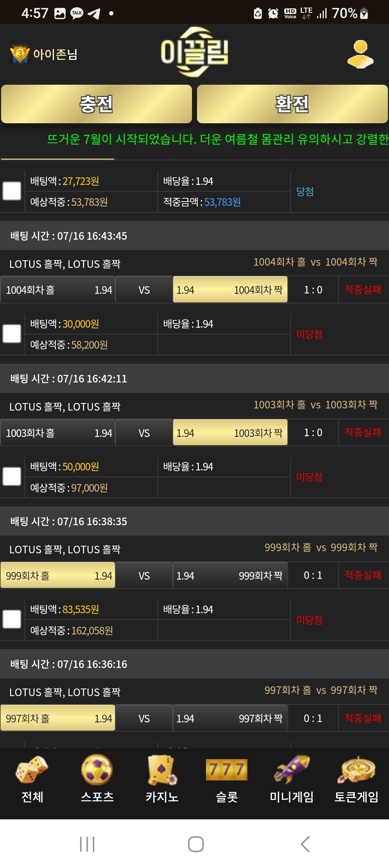This screenshot has height=868, width=389.
Task: Tap the Android home navigation button
Action: pos(196,844)
